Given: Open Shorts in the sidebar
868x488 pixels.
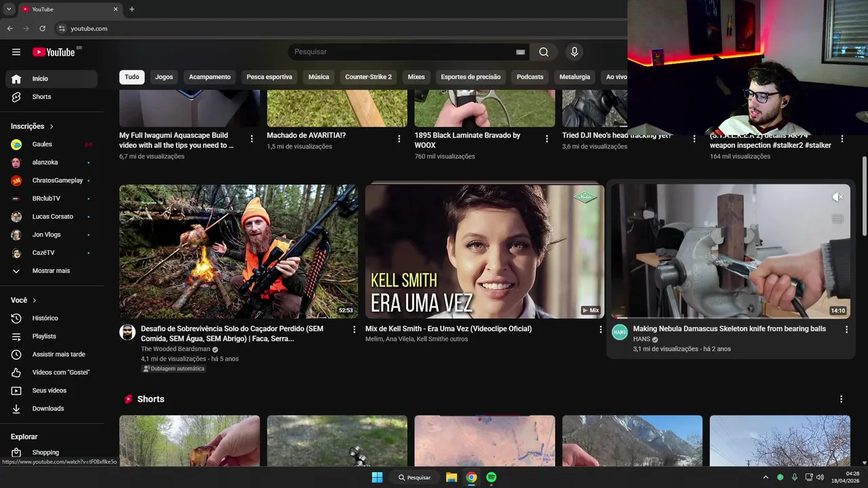Looking at the screenshot, I should (x=52, y=97).
